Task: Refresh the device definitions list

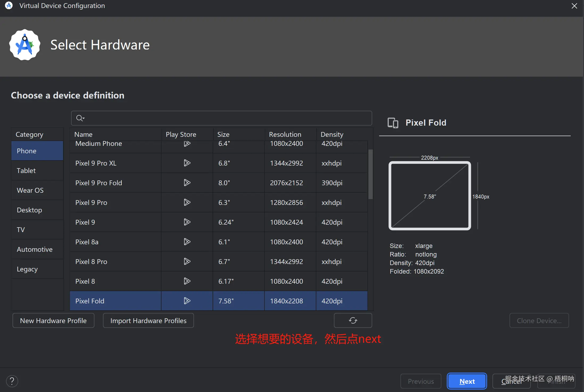Action: [x=353, y=320]
